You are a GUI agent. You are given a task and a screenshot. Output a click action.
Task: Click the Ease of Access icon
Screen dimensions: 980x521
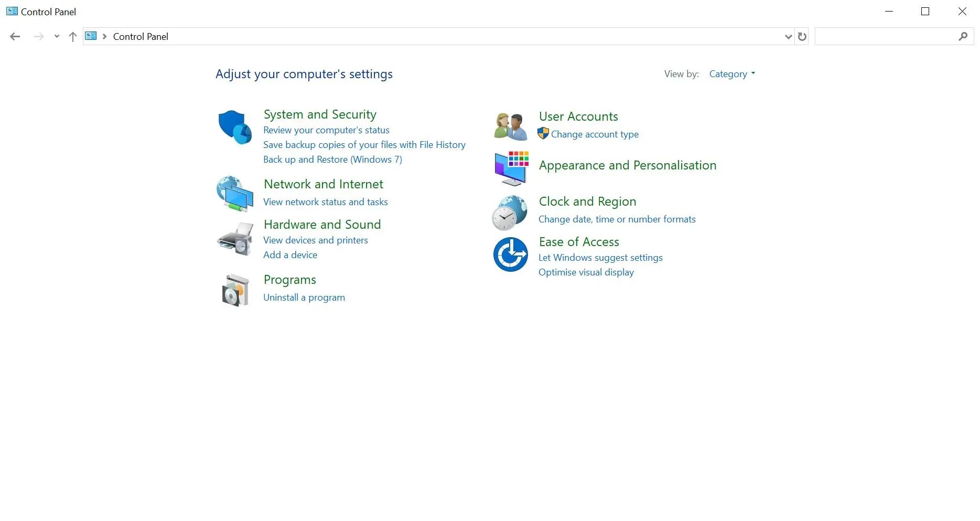[510, 254]
